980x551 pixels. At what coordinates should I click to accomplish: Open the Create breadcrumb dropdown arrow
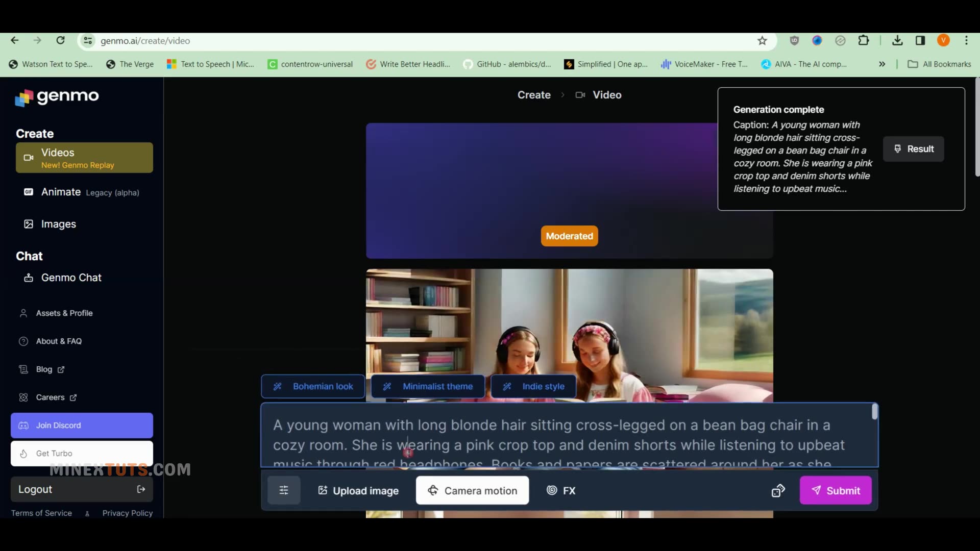(x=562, y=95)
